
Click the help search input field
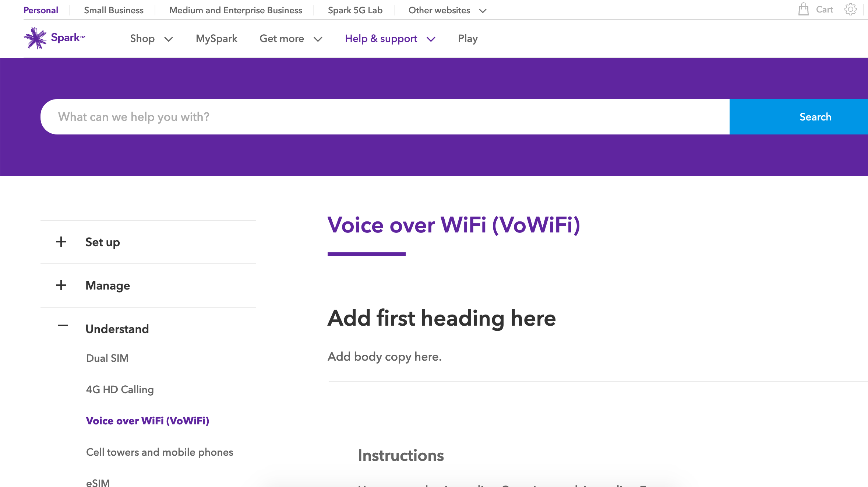385,117
